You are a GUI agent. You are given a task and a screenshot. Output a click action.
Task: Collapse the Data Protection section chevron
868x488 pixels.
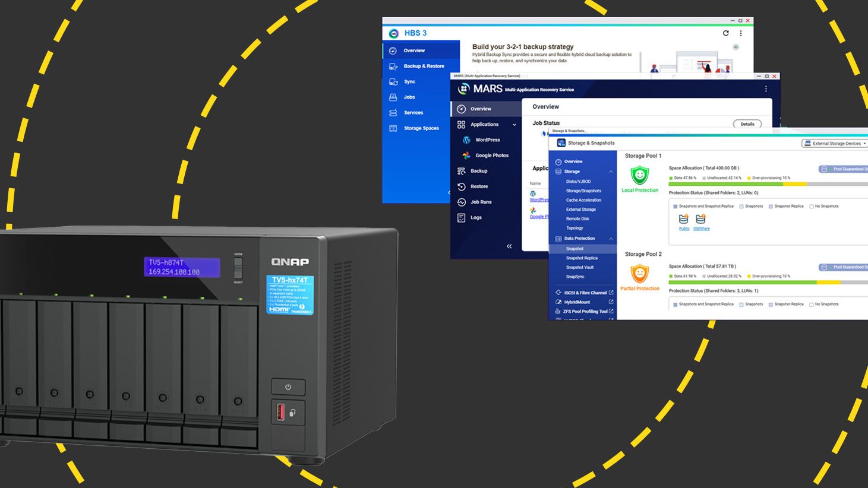click(x=611, y=239)
